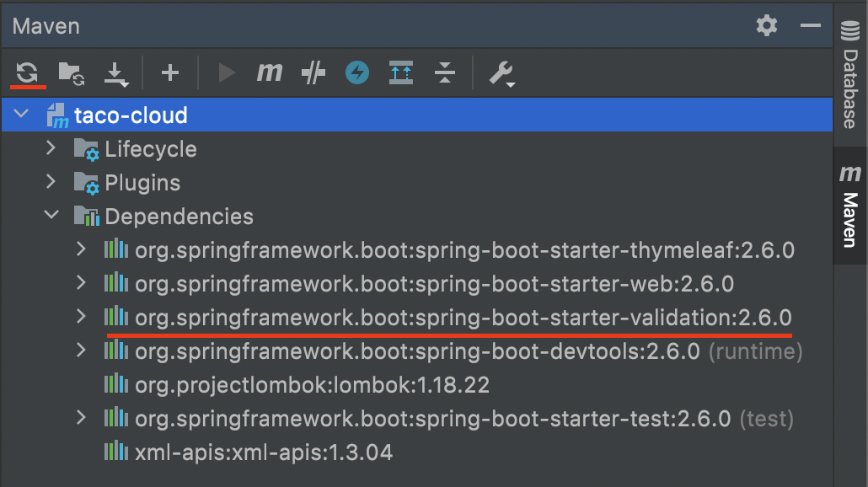Viewport: 868px width, 487px height.
Task: Download sources and documentation
Action: tap(116, 73)
